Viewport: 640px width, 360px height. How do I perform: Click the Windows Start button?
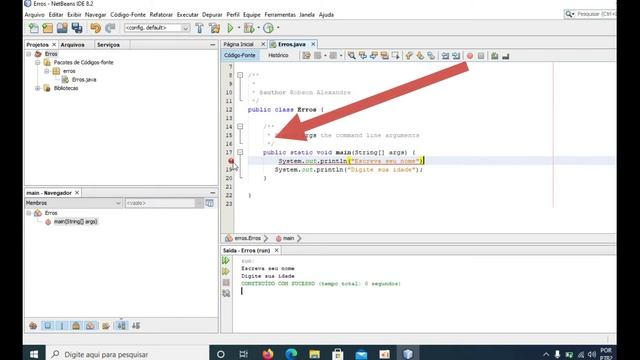[34, 354]
